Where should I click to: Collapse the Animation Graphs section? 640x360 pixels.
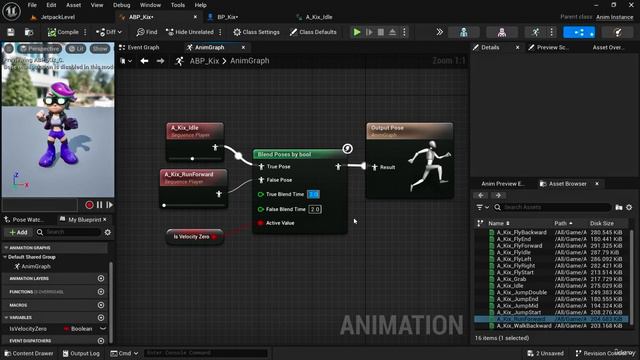tap(6, 248)
